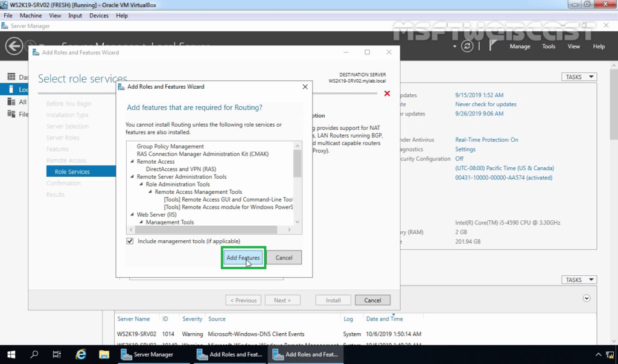The height and width of the screenshot is (364, 618).
Task: Open taskbar search magnifier icon
Action: point(34,354)
